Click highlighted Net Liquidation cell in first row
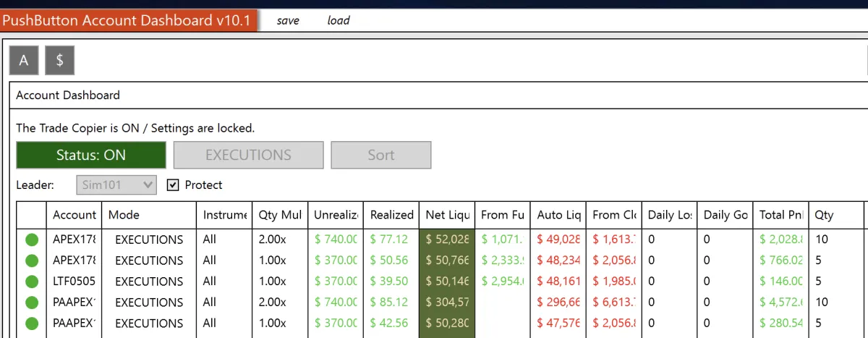868x338 pixels. [447, 240]
